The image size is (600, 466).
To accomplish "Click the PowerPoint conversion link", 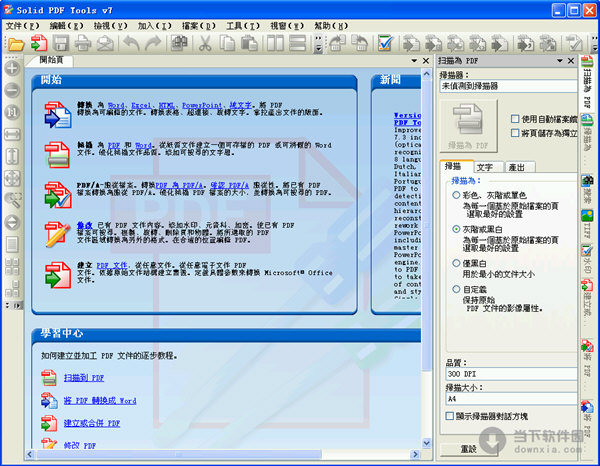I will (202, 105).
